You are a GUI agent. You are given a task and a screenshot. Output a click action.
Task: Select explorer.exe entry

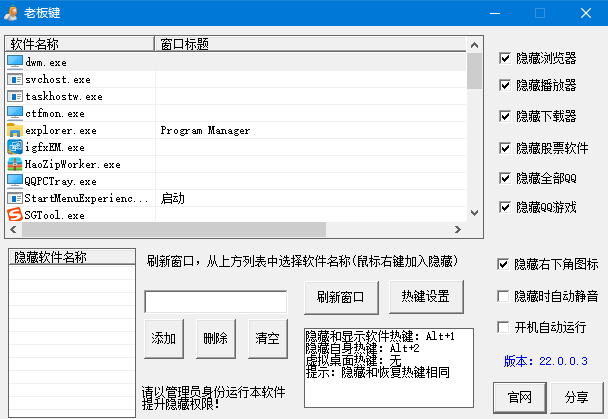(x=61, y=131)
